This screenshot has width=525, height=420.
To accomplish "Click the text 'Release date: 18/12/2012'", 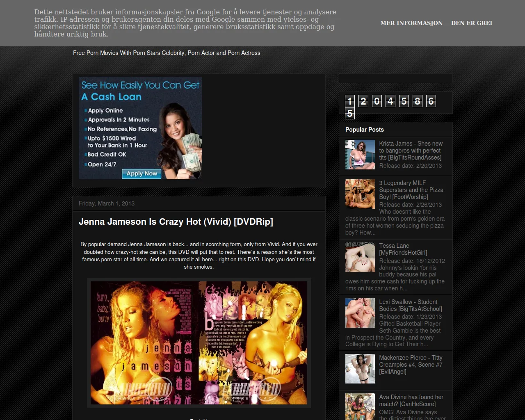I will [412, 261].
